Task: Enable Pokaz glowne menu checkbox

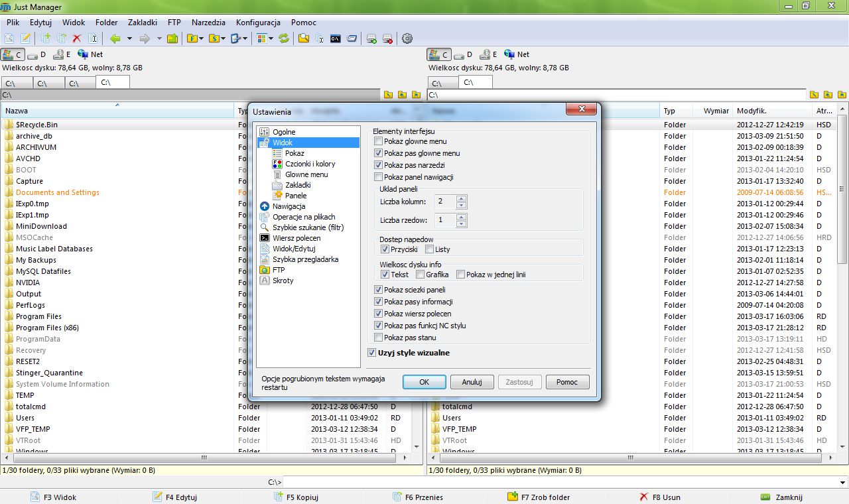Action: pyautogui.click(x=379, y=141)
